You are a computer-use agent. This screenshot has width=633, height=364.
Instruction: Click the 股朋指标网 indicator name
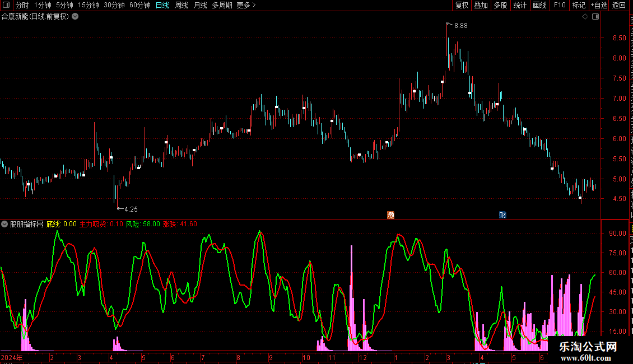point(27,224)
